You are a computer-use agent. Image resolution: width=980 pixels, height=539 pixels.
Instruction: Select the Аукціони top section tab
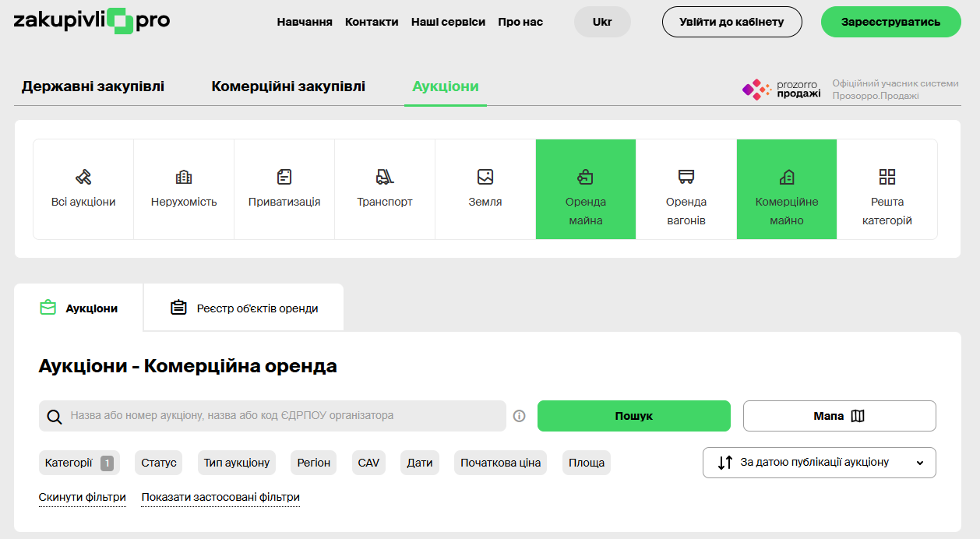446,86
